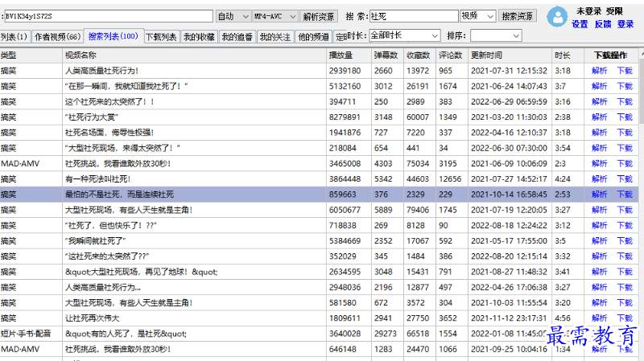Viewport: 644px width, 361px height.
Task: Open the 设置 settings link
Action: click(x=580, y=24)
